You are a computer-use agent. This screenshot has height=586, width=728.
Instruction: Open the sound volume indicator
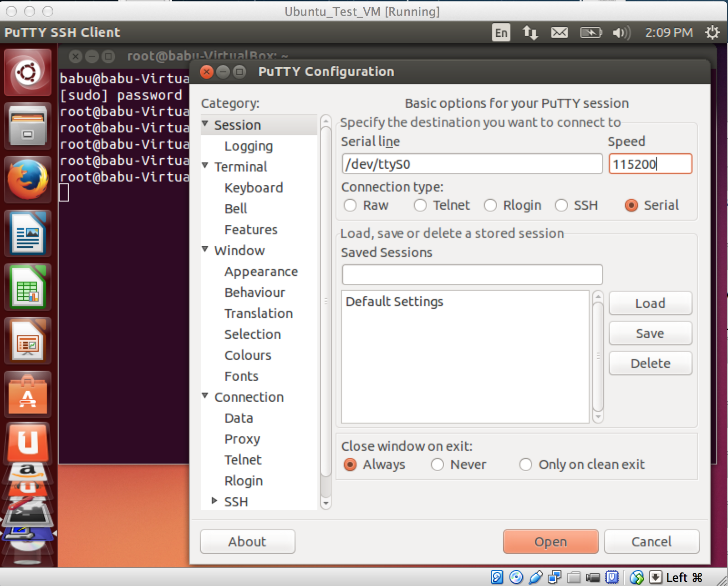(621, 33)
